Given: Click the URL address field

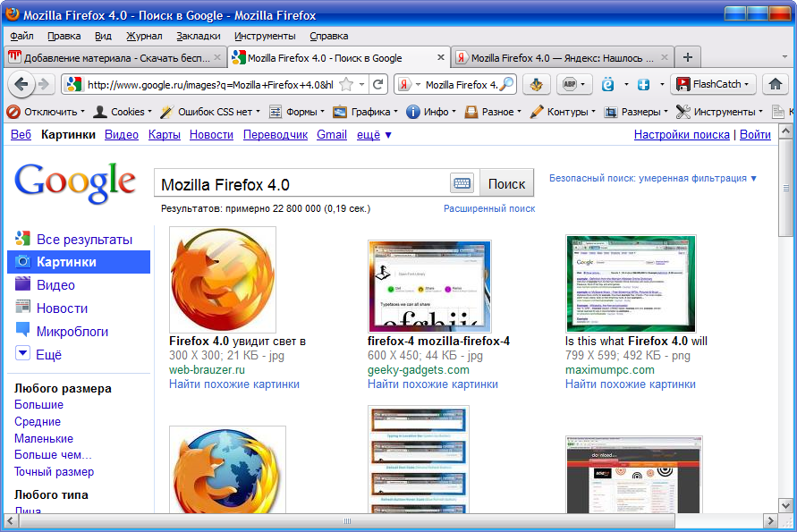Looking at the screenshot, I should tap(210, 85).
